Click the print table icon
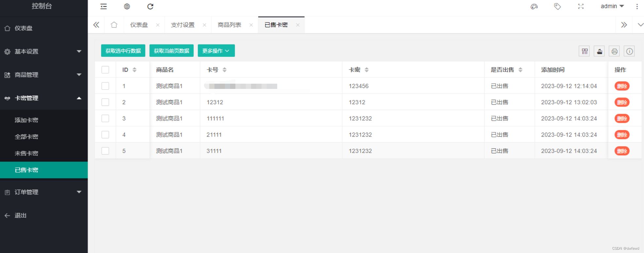The height and width of the screenshot is (253, 644). (x=614, y=51)
